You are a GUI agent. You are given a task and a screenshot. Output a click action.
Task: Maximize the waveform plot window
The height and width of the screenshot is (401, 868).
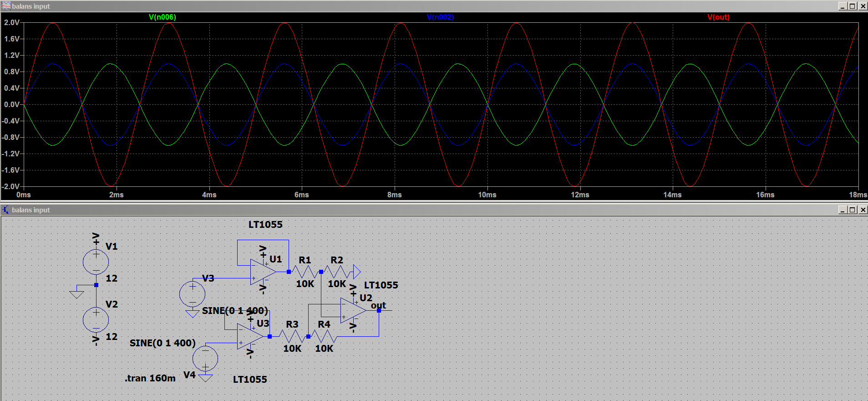tap(853, 6)
